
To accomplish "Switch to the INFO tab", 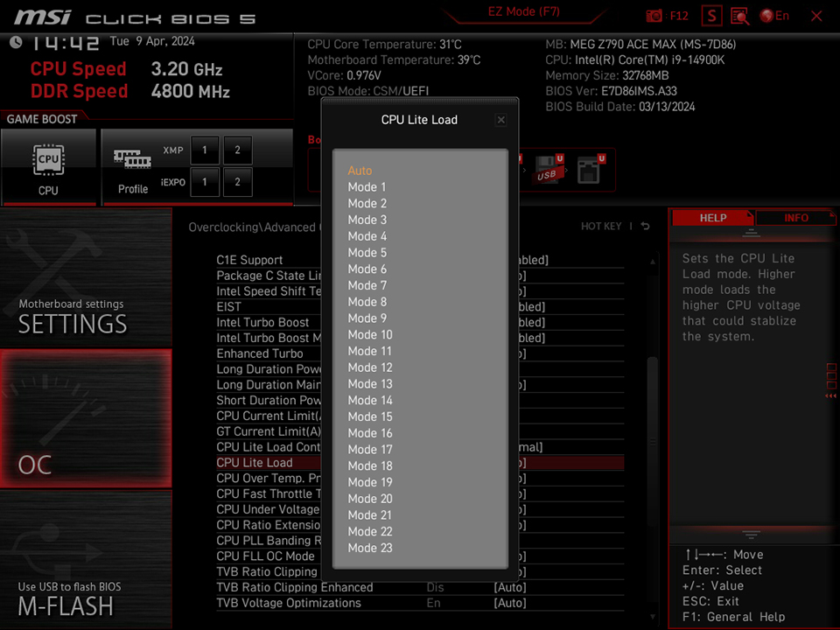I will tap(796, 218).
